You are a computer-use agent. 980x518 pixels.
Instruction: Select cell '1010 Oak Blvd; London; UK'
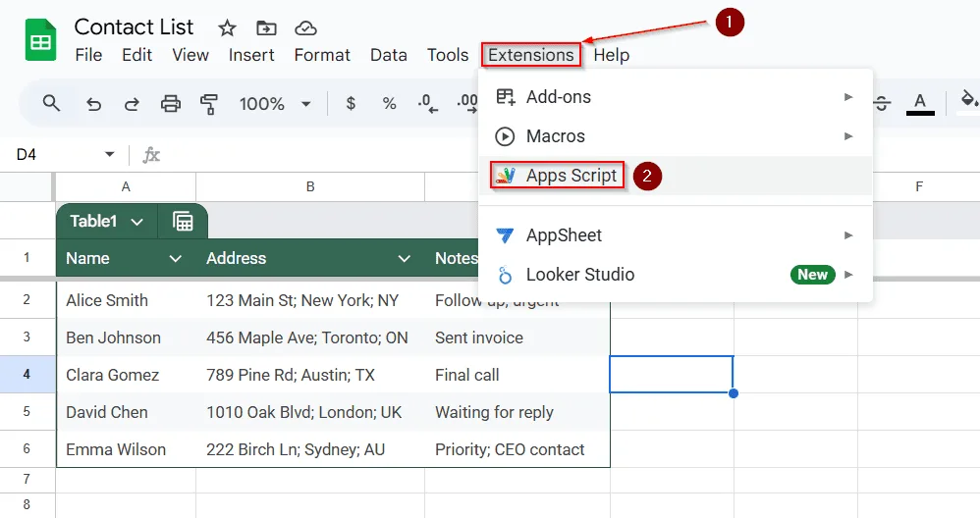pyautogui.click(x=310, y=412)
